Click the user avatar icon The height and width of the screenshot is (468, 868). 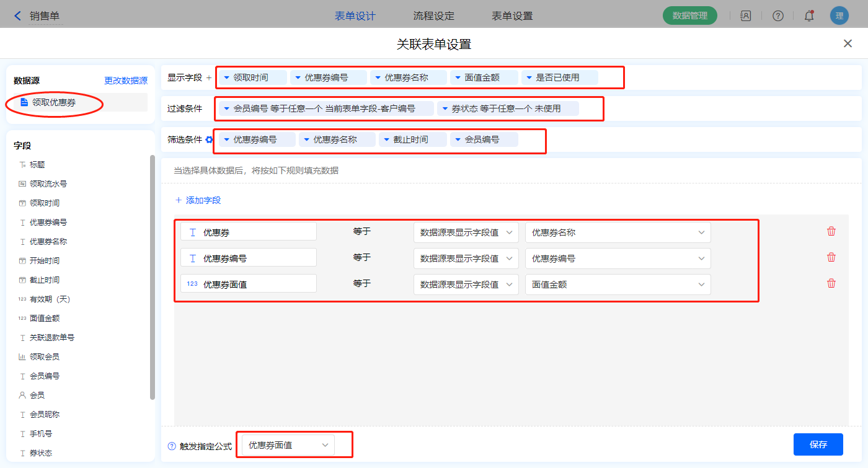[x=839, y=16]
